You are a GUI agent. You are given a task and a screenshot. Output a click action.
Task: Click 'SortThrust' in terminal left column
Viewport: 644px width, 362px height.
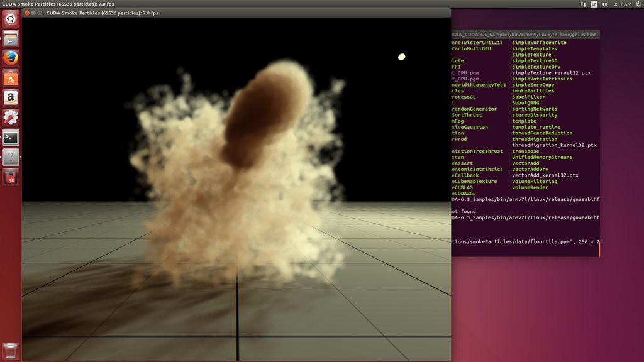coord(467,116)
